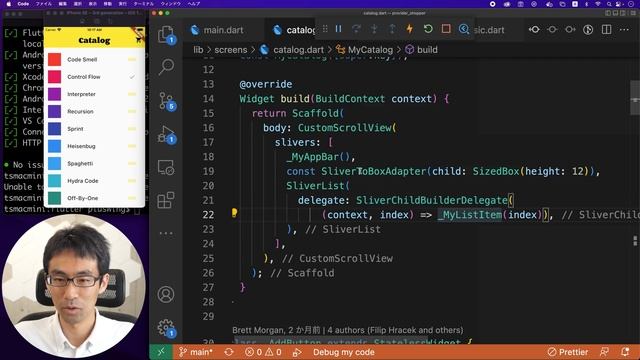Click the purple Interpreter color square
The width and height of the screenshot is (640, 360).
pos(54,94)
